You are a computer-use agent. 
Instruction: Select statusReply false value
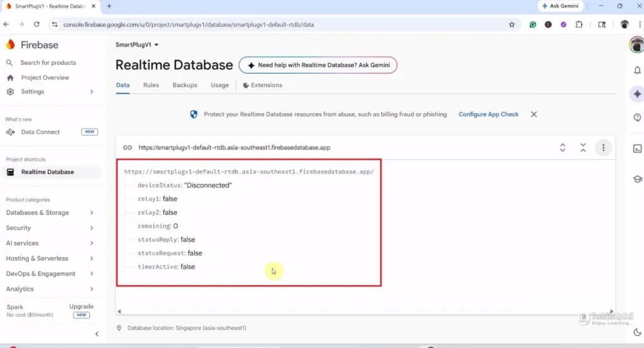187,239
